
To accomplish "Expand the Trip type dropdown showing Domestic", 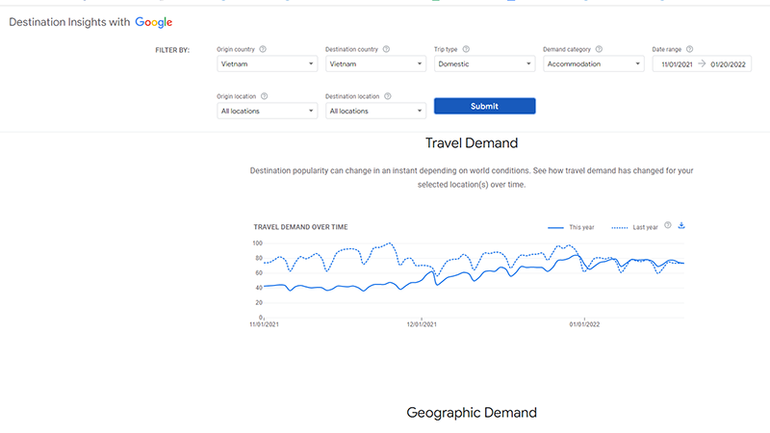I will 484,64.
